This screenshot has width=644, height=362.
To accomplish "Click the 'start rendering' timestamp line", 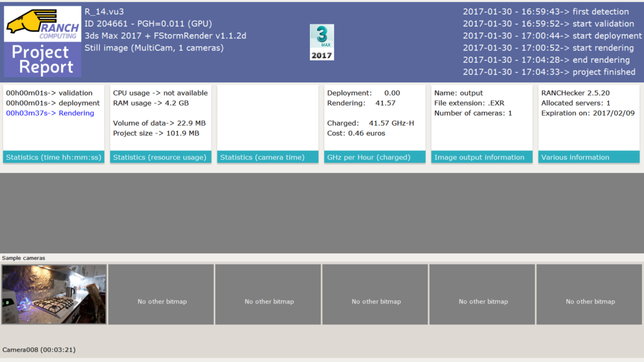I will pos(548,48).
